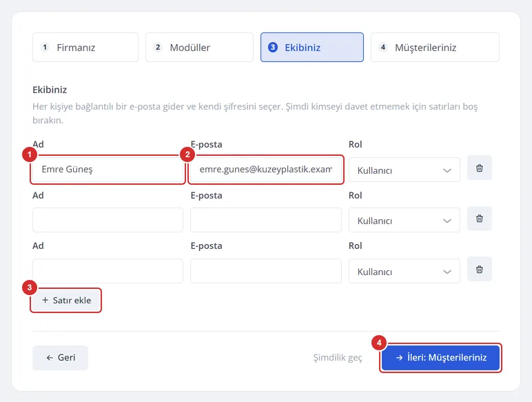Delete the Emre Güneş row with trash icon

(479, 168)
